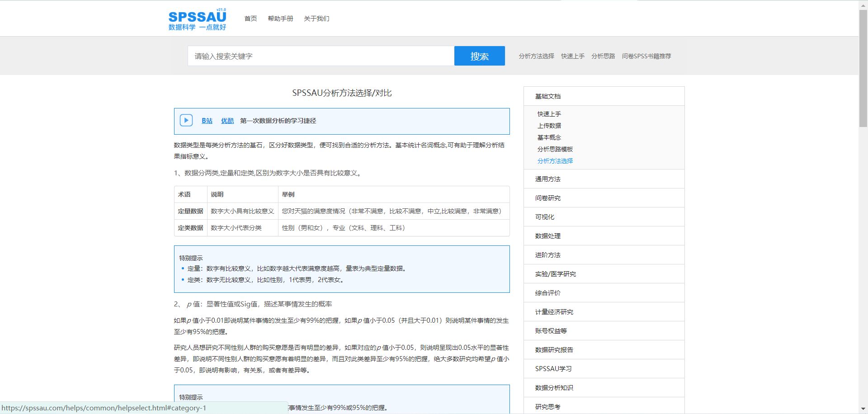Open the B站 video link
868x414 pixels.
tap(207, 121)
